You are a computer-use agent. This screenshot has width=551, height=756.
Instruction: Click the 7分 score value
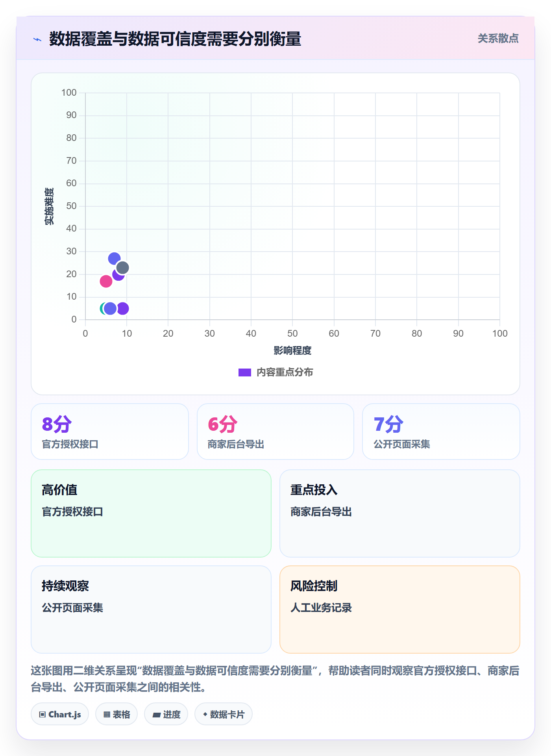tap(388, 424)
